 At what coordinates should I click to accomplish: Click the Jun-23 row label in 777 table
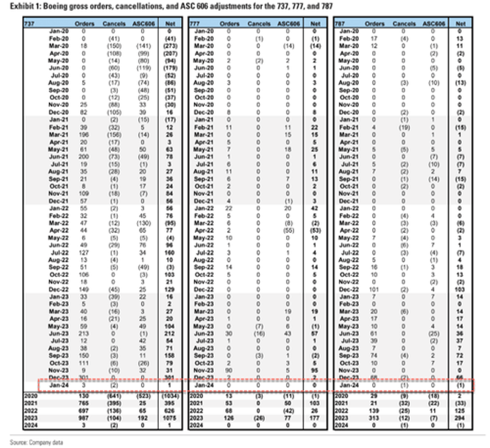point(204,334)
